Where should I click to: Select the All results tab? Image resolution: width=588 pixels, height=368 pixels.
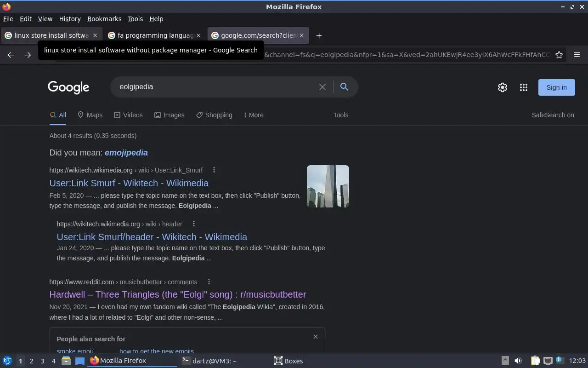click(x=58, y=115)
